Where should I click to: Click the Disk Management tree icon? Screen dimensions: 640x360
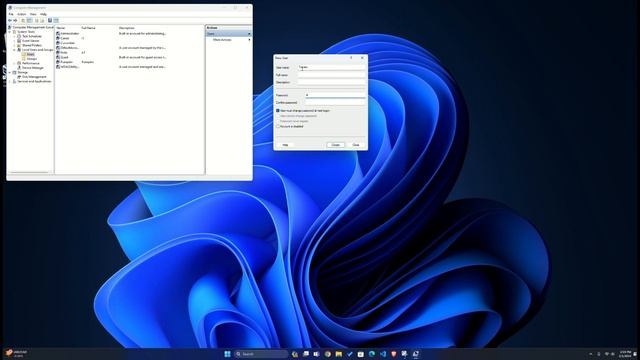pos(19,77)
